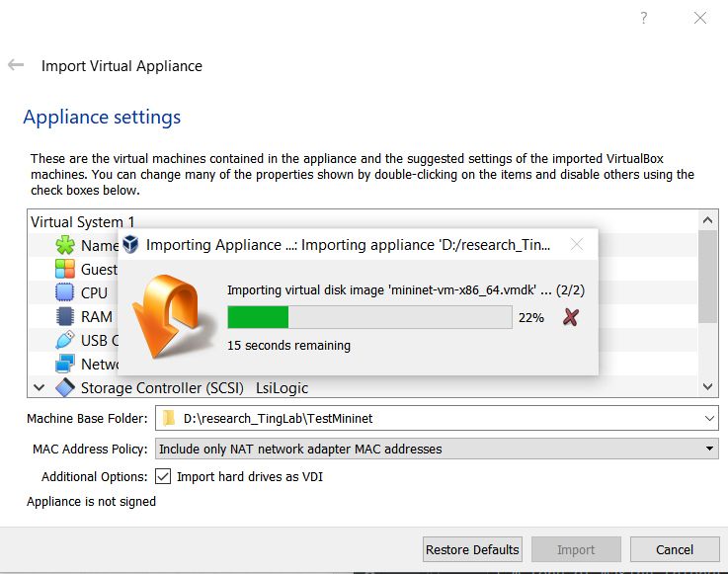Click the Storage Controller (SCSI) diamond icon
This screenshot has height=574, width=728.
(x=65, y=387)
